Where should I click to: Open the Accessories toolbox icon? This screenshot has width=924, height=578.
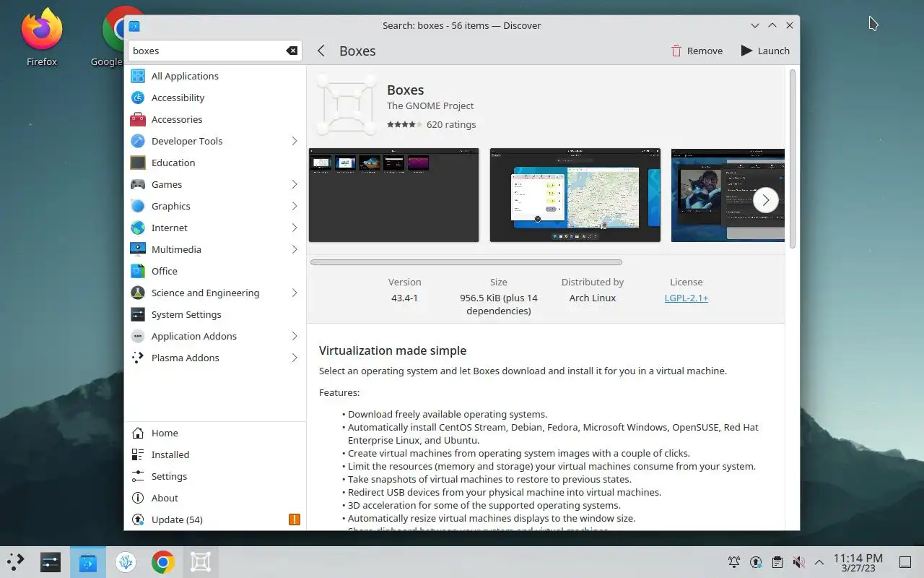pyautogui.click(x=138, y=119)
